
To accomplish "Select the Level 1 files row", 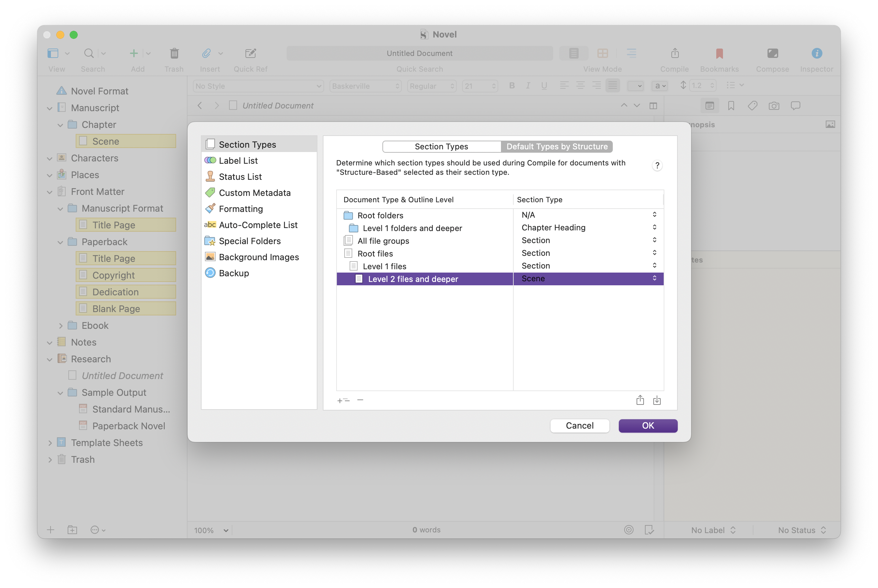I will [x=384, y=266].
